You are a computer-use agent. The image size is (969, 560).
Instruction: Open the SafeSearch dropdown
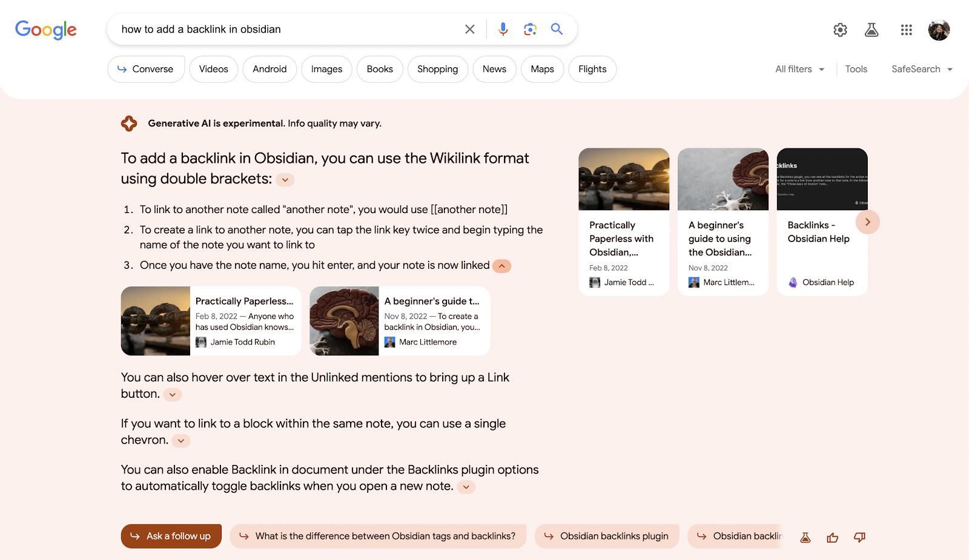pyautogui.click(x=922, y=69)
